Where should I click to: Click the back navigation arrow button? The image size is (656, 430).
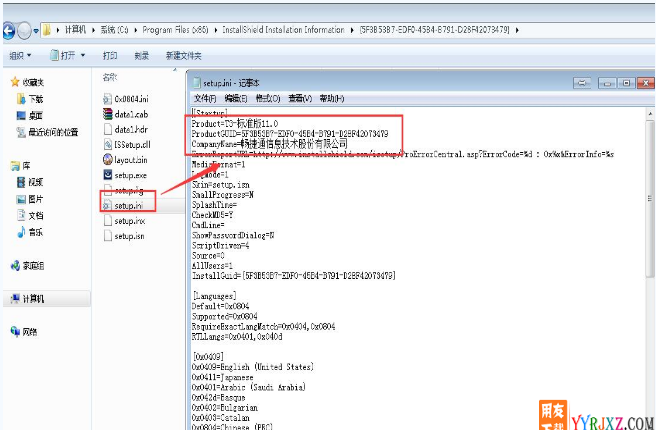click(14, 30)
